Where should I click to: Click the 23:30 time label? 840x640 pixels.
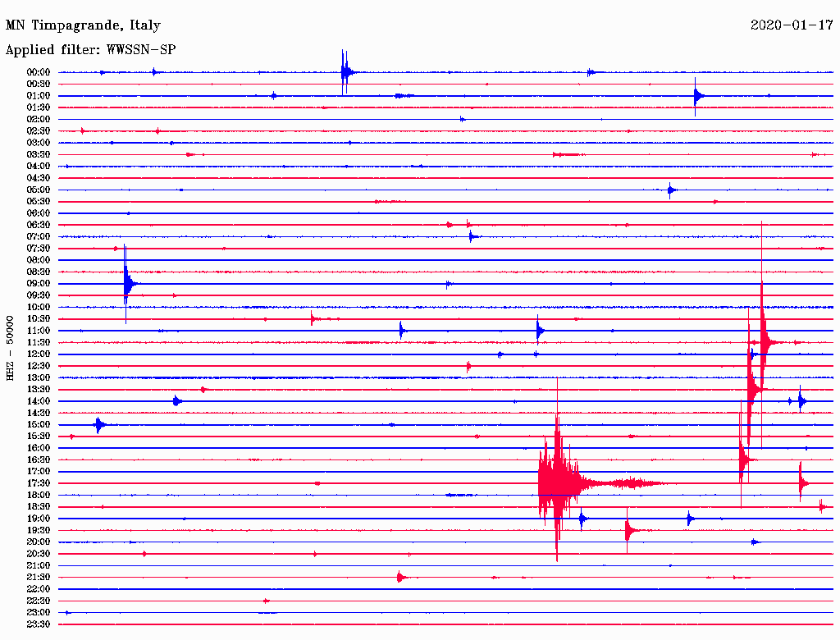pos(39,624)
